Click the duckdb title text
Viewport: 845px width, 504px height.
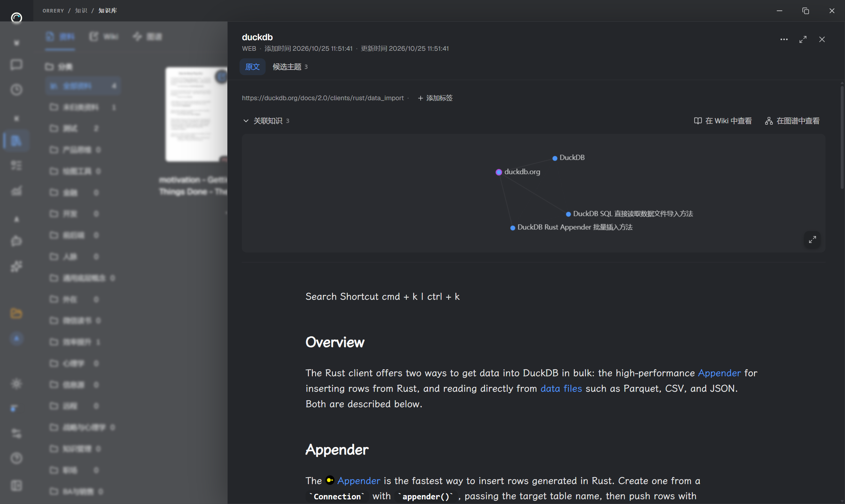[257, 37]
